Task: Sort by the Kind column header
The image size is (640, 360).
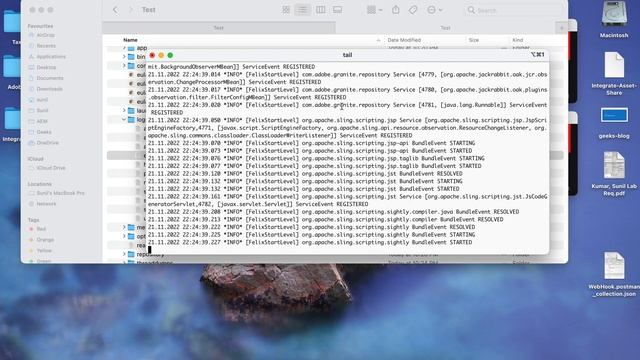Action: (518, 40)
